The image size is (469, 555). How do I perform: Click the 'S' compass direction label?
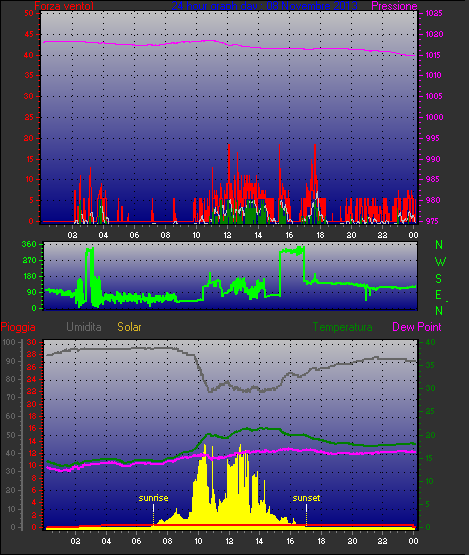click(x=439, y=279)
